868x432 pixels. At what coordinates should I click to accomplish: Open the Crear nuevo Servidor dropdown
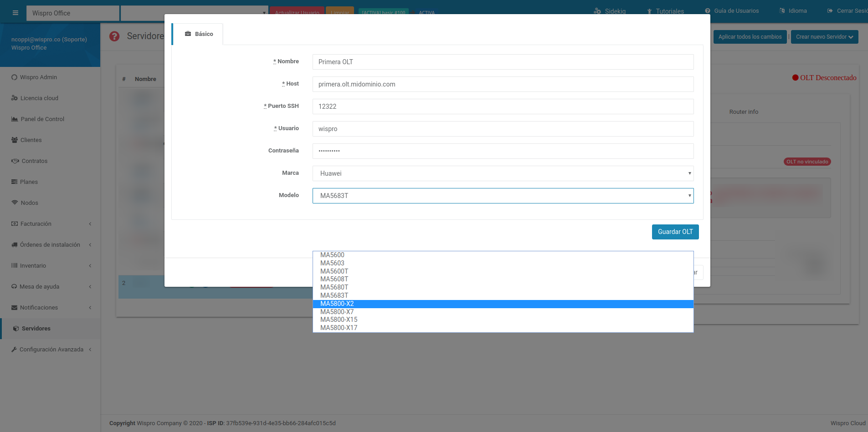[825, 37]
